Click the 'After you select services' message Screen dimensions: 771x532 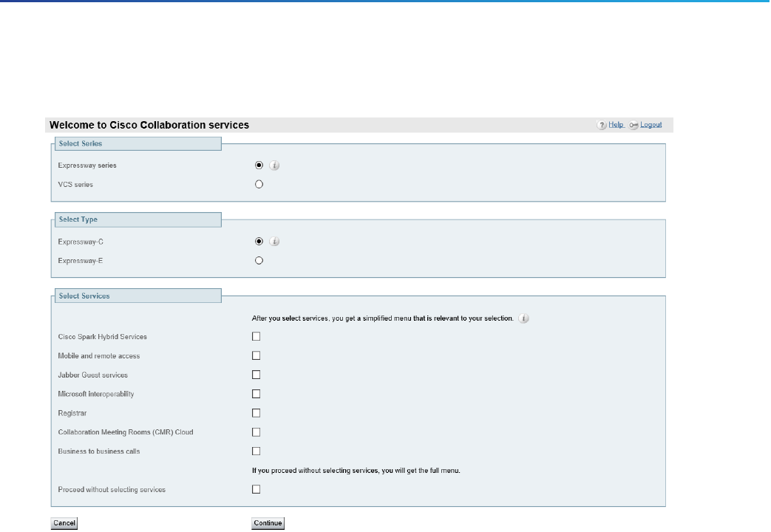pyautogui.click(x=383, y=318)
